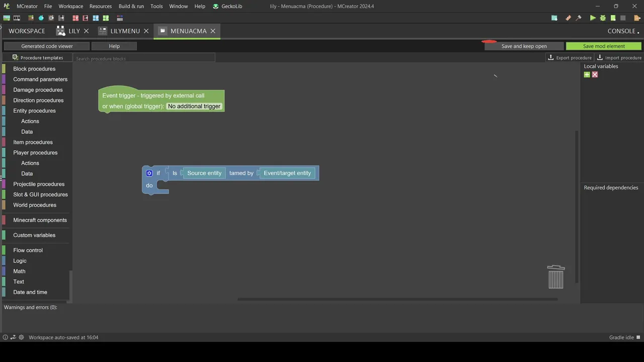The width and height of the screenshot is (644, 362).
Task: Click the green add local variable plus icon
Action: [x=587, y=74]
